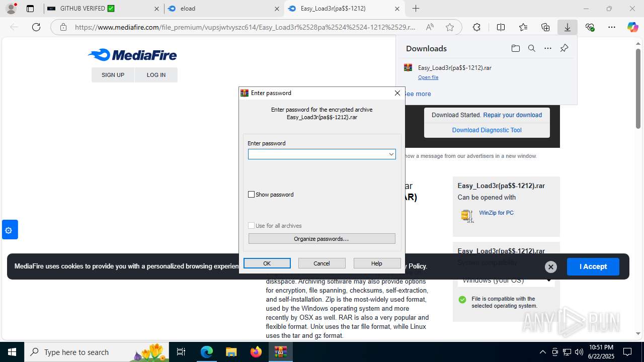Close the Enter password dialog
The image size is (644, 362).
pyautogui.click(x=397, y=93)
